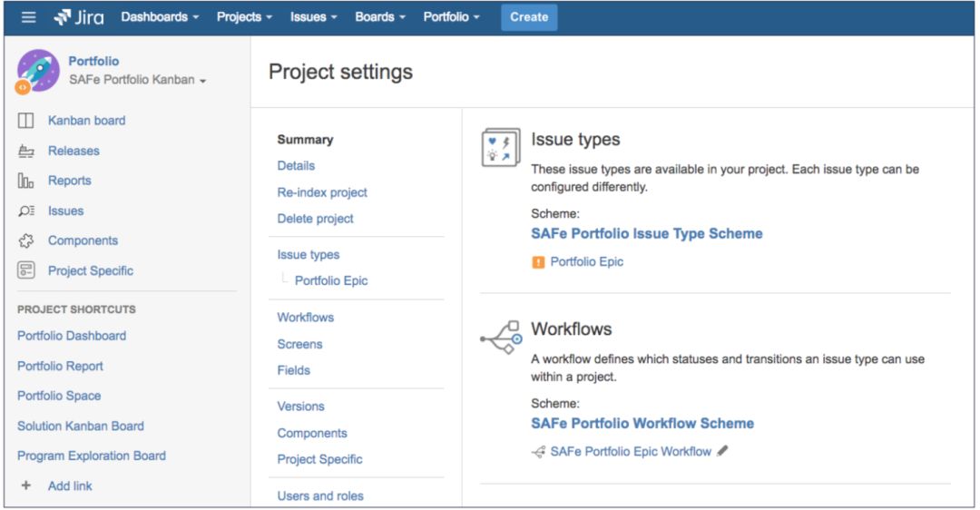Screen dimensions: 980x510
Task: Click the large Workflows section icon
Action: coord(501,338)
